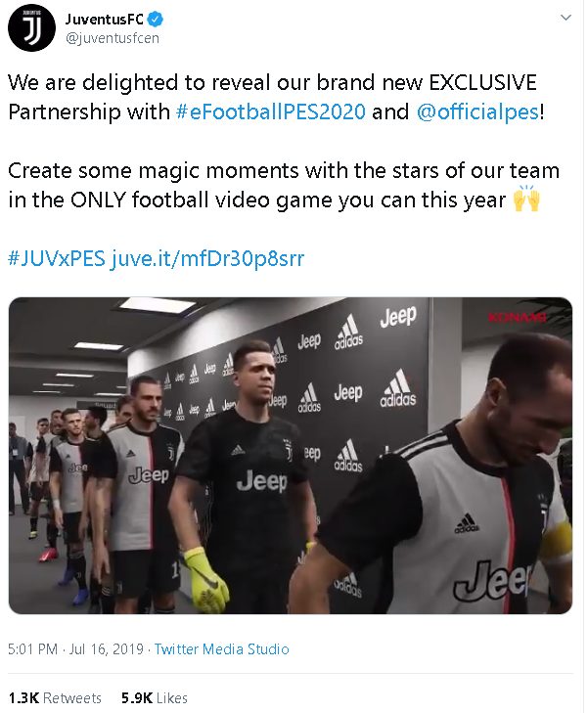The height and width of the screenshot is (713, 588).
Task: Open the #eFootballPES2020 hashtag
Action: (x=271, y=111)
